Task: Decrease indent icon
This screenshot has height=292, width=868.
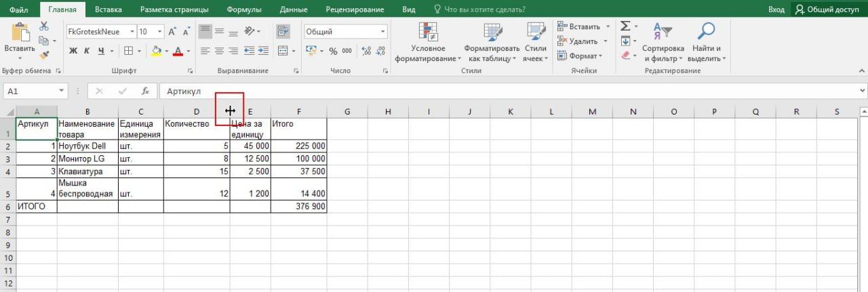Action: [248, 51]
